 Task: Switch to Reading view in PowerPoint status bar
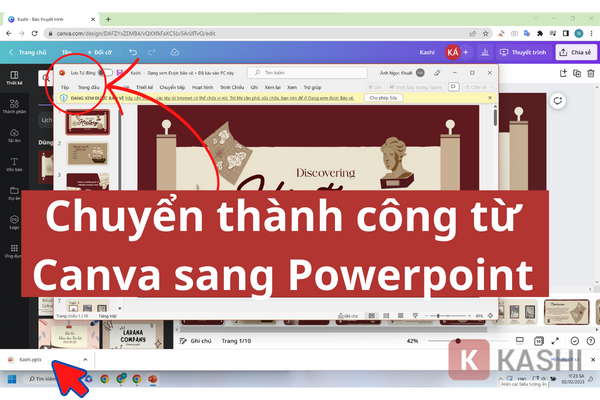pyautogui.click(x=400, y=316)
